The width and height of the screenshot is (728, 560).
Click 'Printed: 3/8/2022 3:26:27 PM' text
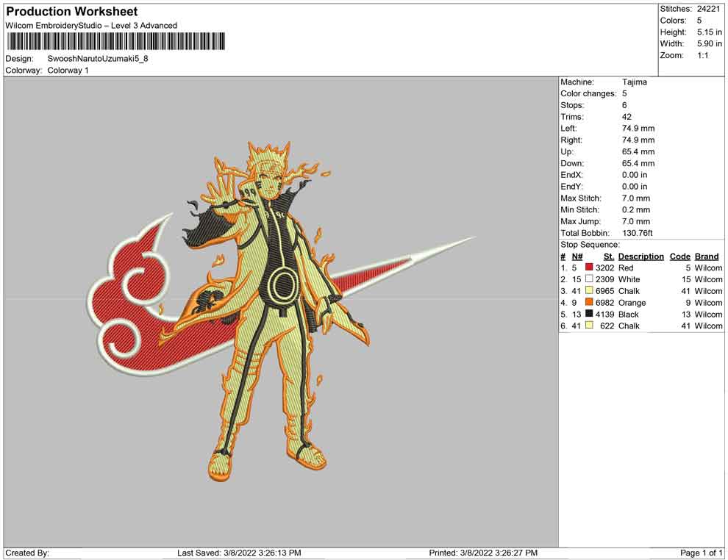coord(483,553)
